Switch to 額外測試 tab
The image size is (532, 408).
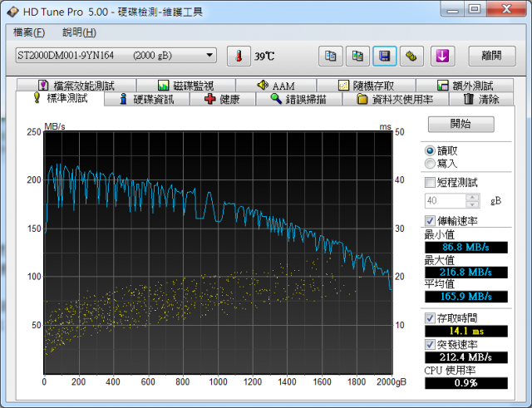(x=465, y=85)
